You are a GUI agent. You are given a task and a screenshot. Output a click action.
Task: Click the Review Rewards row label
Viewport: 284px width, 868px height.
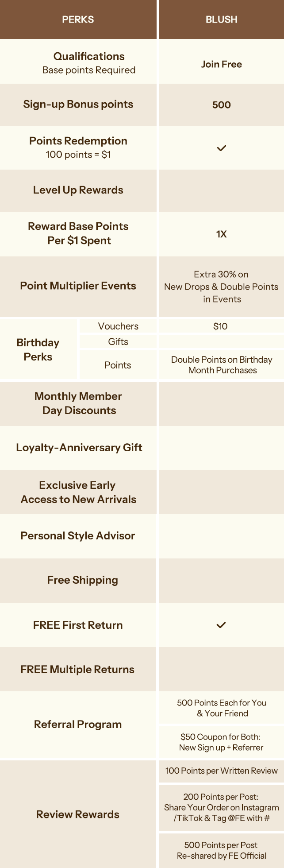tap(78, 814)
